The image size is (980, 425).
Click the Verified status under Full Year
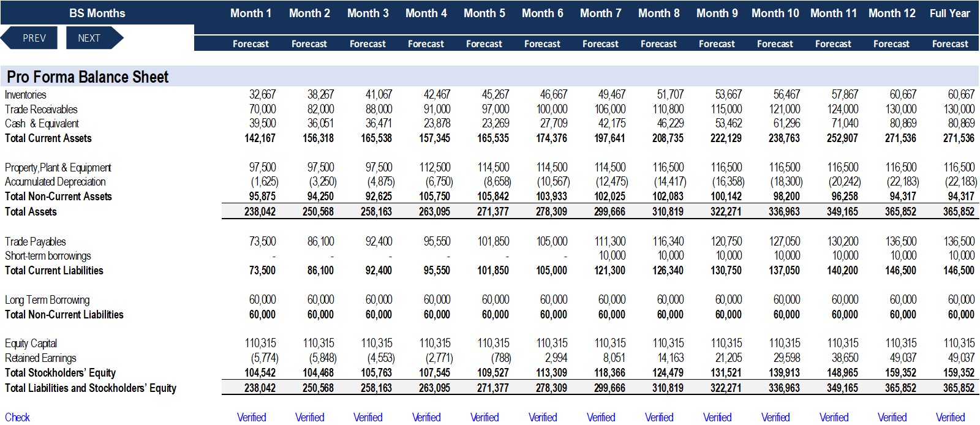pyautogui.click(x=950, y=417)
